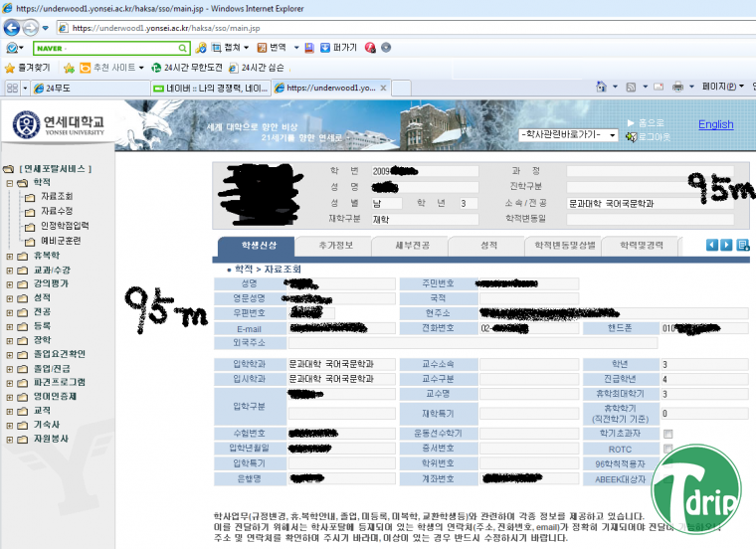Image resolution: width=756 pixels, height=549 pixels.
Task: Open the blank new tab button
Action: [401, 89]
